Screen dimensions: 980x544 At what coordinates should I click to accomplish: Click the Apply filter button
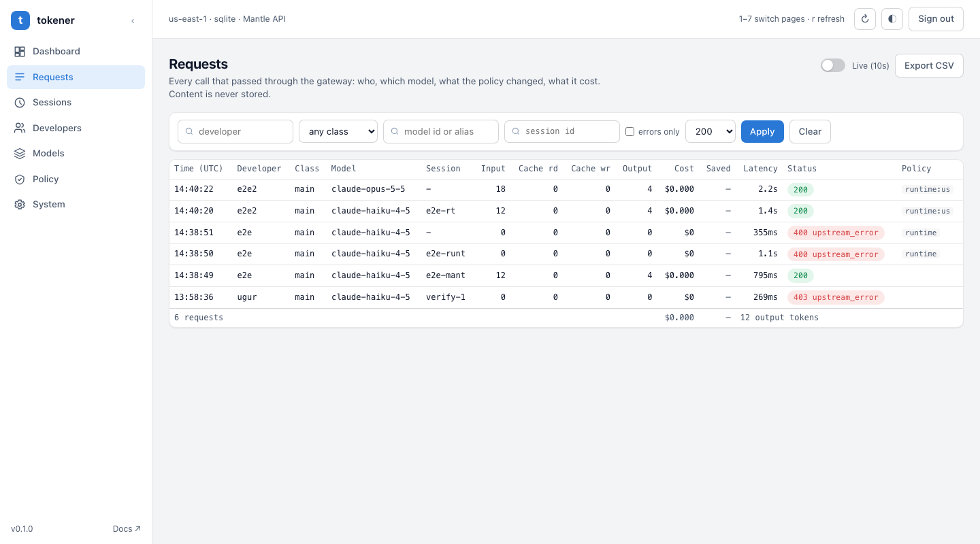(762, 132)
